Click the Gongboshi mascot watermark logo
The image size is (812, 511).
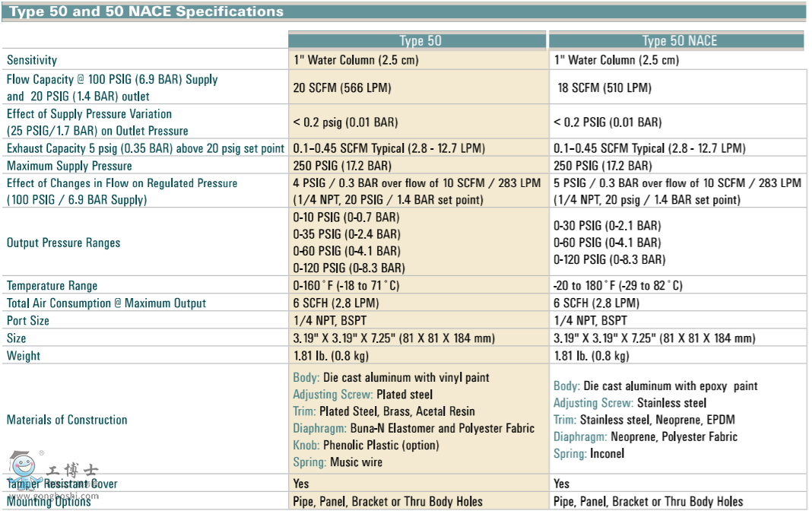[x=25, y=466]
